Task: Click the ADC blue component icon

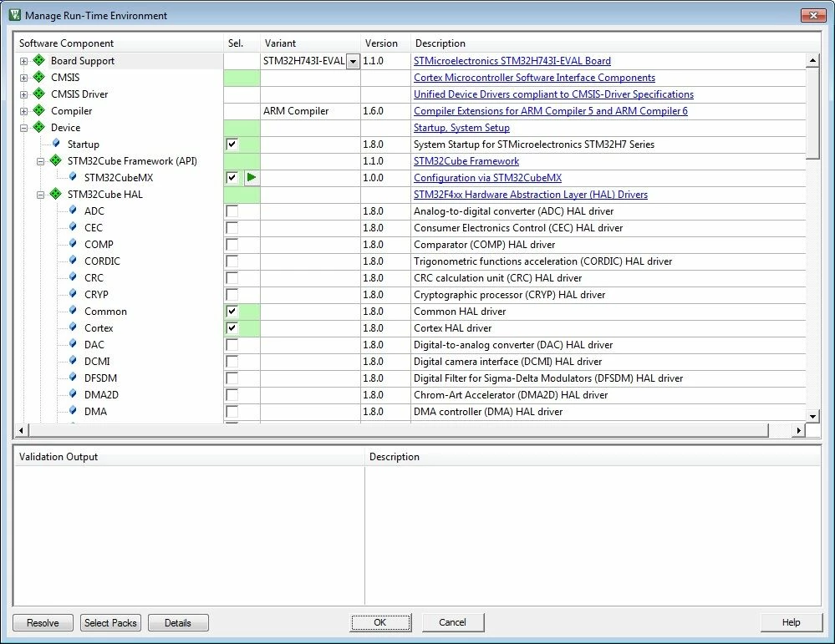Action: 73,210
